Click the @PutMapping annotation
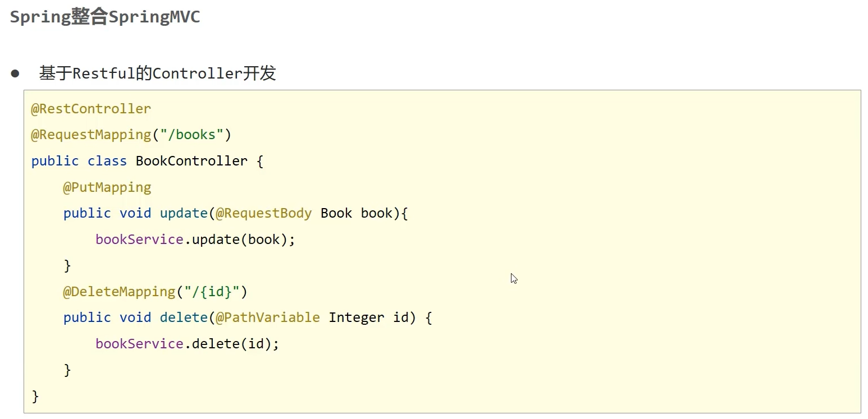 107,187
